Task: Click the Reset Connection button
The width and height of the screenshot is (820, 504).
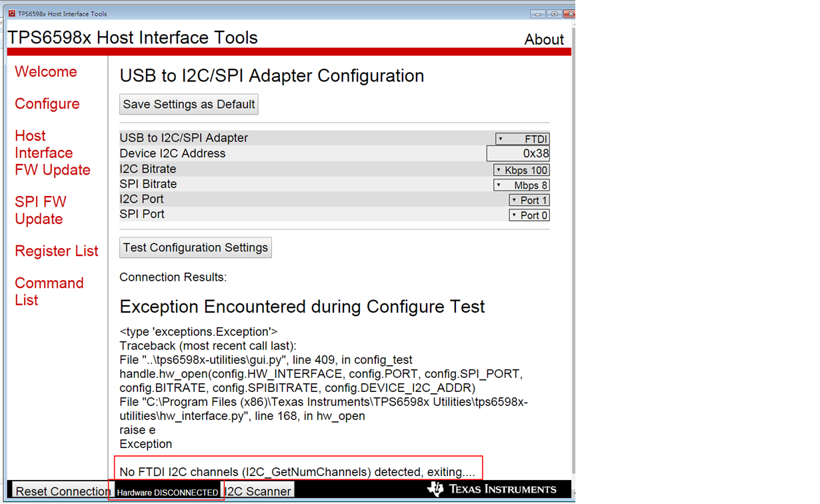Action: click(x=63, y=491)
